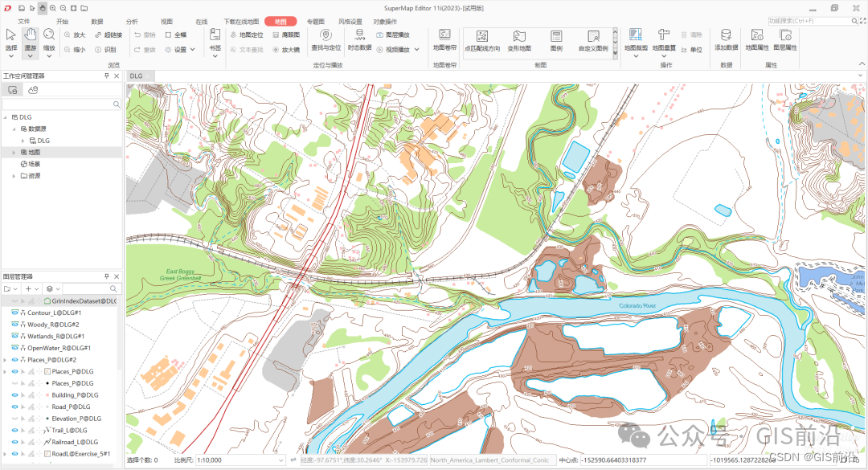Insert a 图例 legend
868x470 pixels.
(x=556, y=42)
